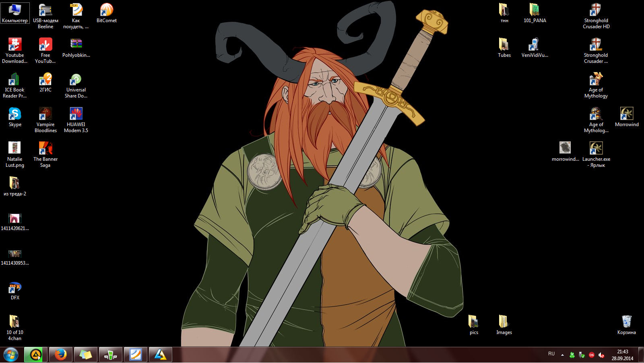Select the Images folder
The width and height of the screenshot is (644, 363).
click(504, 325)
